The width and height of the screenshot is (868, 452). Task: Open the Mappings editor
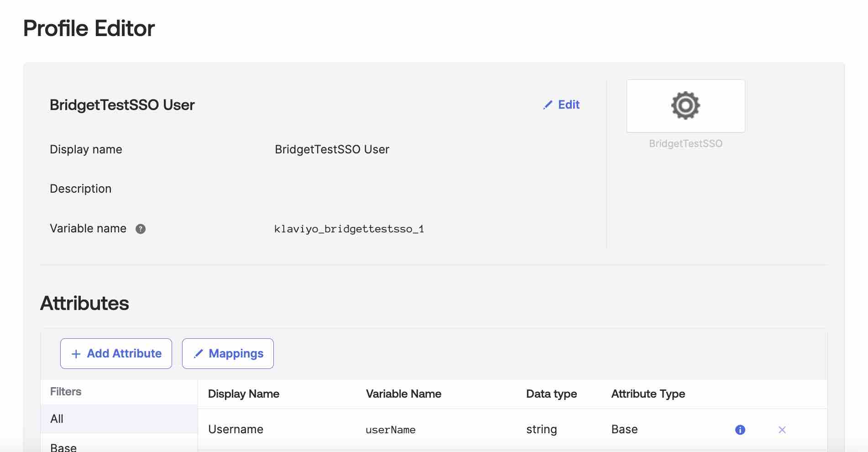coord(227,353)
